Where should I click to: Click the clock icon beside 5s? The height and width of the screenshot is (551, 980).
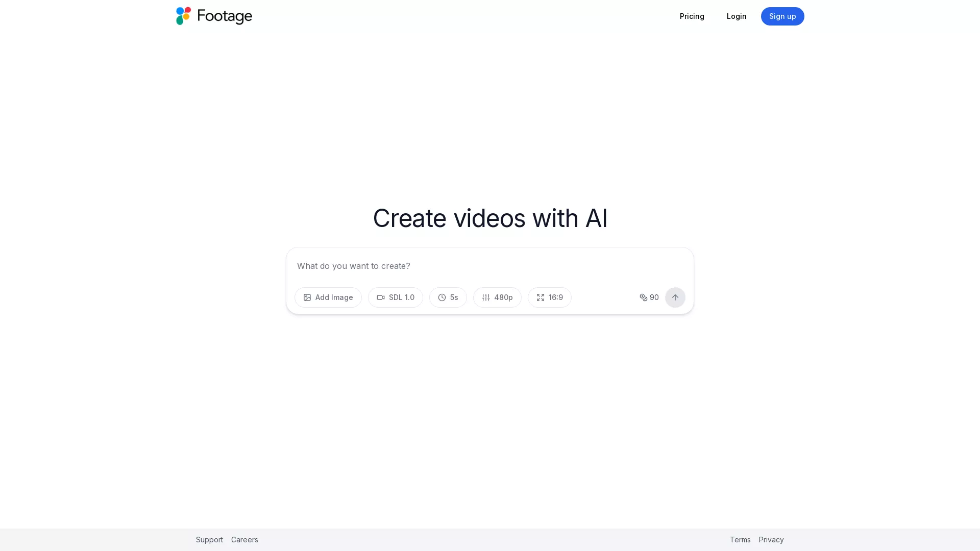point(442,297)
